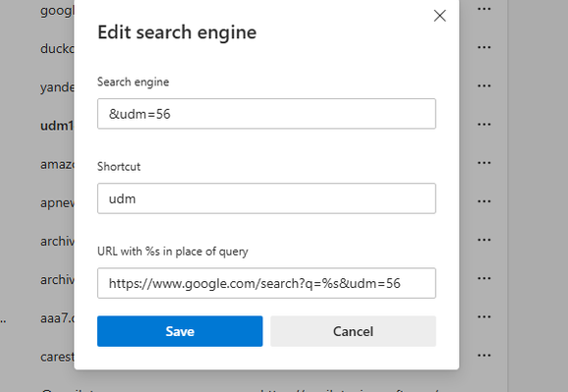Select the yande entry in background list
The height and width of the screenshot is (392, 568).
coord(57,87)
